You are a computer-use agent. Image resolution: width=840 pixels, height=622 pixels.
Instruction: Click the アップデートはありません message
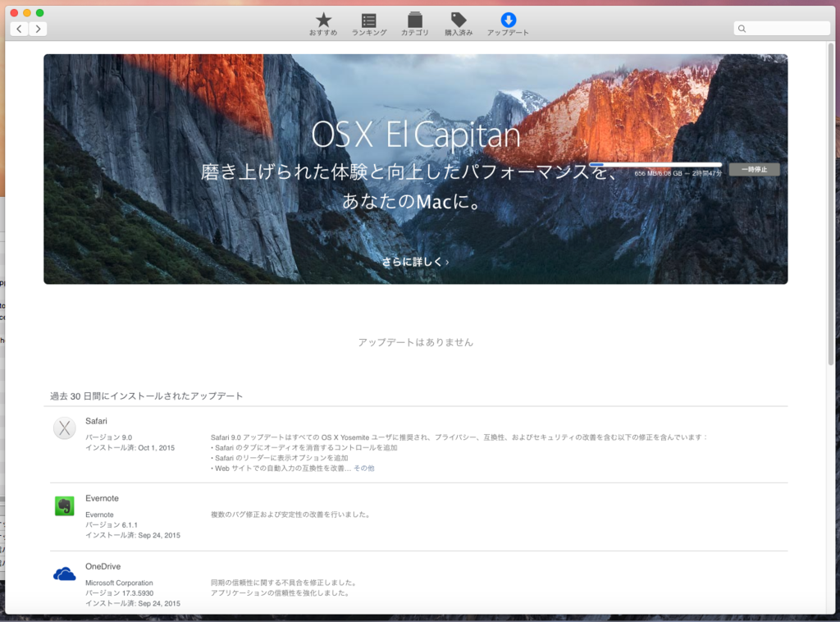coord(416,342)
